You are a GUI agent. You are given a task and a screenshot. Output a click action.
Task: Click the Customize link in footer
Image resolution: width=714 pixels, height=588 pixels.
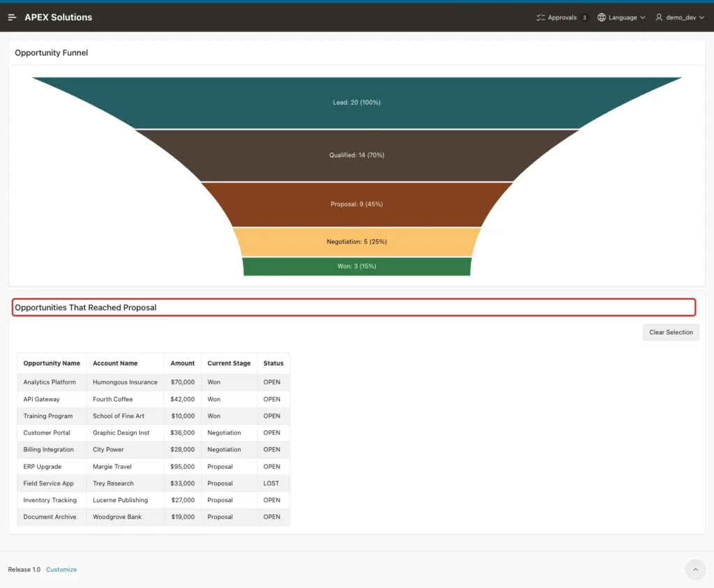61,569
